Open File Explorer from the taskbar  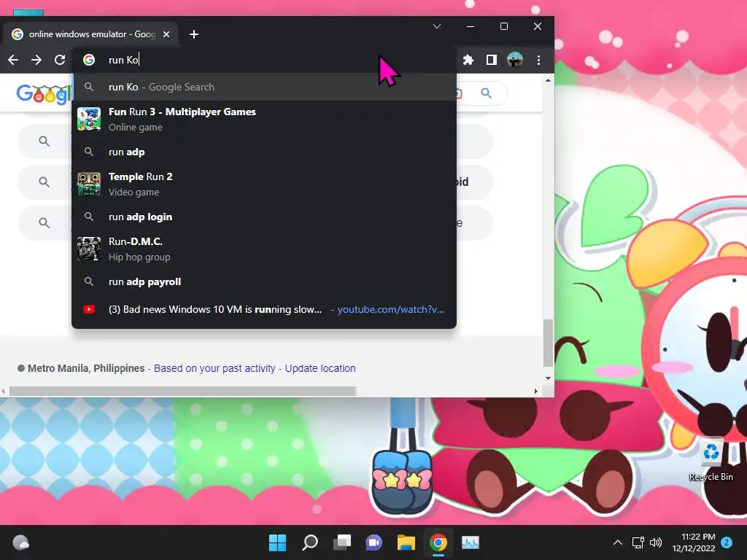click(x=406, y=542)
